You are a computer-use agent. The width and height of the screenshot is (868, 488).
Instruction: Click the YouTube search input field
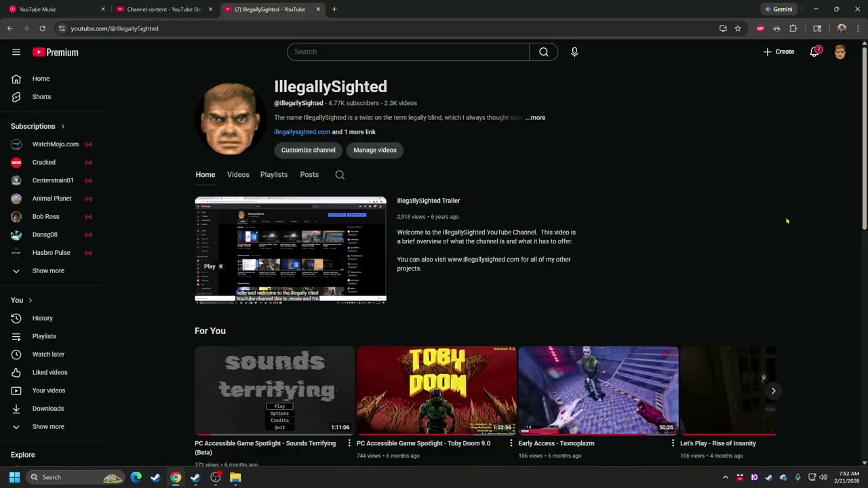[x=408, y=52]
